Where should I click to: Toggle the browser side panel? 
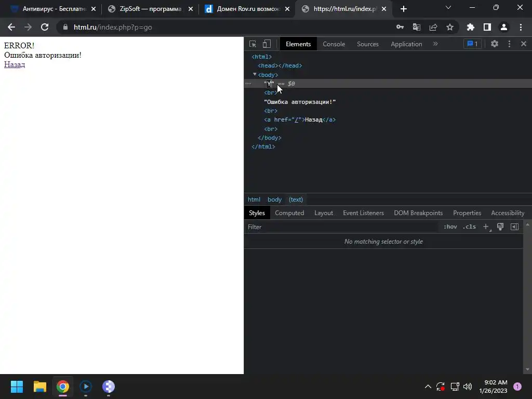487,27
